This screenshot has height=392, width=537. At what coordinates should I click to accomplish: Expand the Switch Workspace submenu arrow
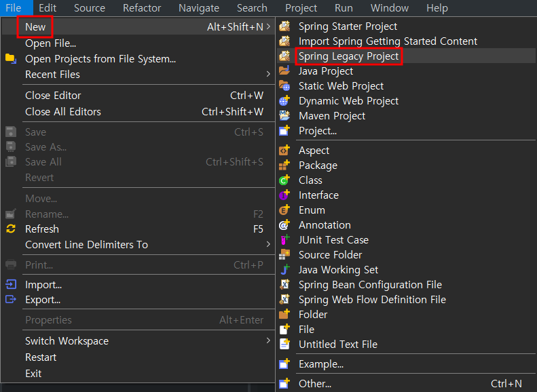coord(268,340)
